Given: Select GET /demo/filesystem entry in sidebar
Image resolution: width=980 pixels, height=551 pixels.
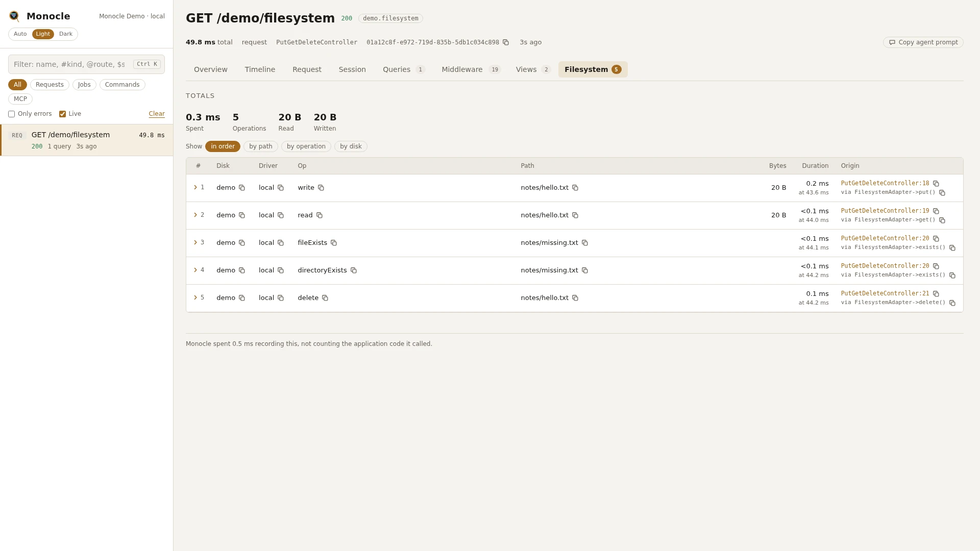Looking at the screenshot, I should coord(87,140).
